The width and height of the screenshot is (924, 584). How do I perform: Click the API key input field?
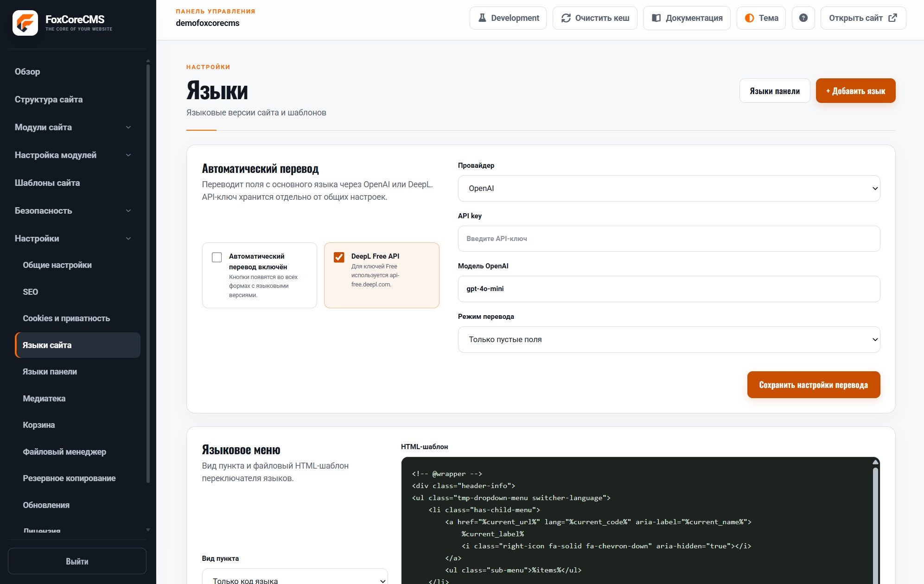(x=669, y=239)
